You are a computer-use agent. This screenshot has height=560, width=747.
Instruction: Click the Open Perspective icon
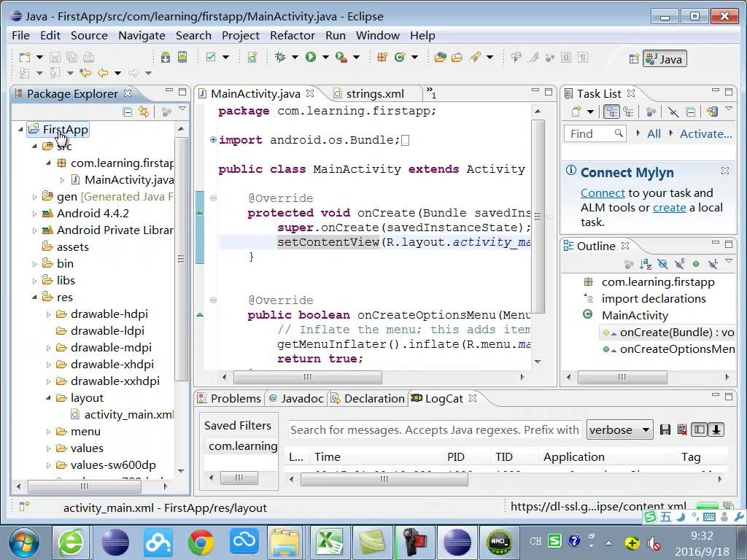(634, 59)
